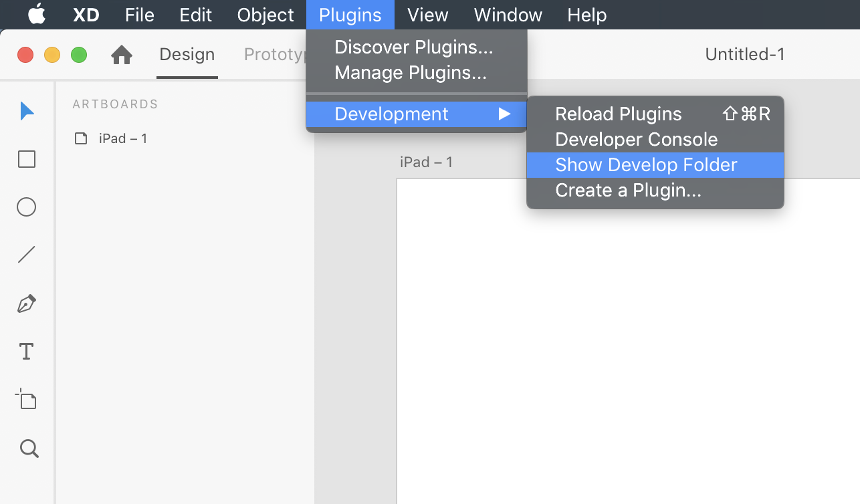This screenshot has height=504, width=860.
Task: Select the Text tool
Action: click(26, 351)
